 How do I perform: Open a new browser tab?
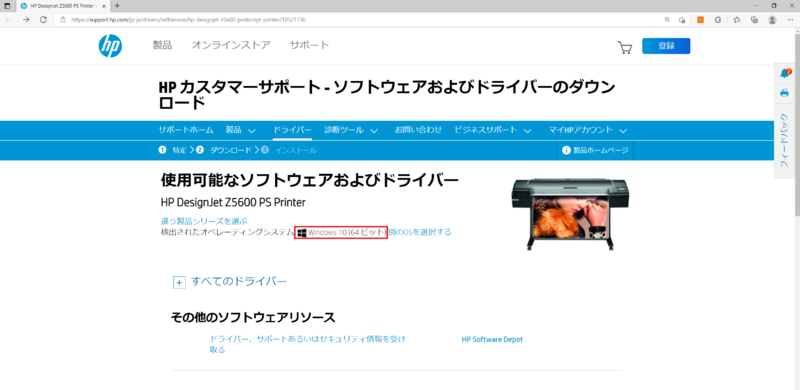117,6
